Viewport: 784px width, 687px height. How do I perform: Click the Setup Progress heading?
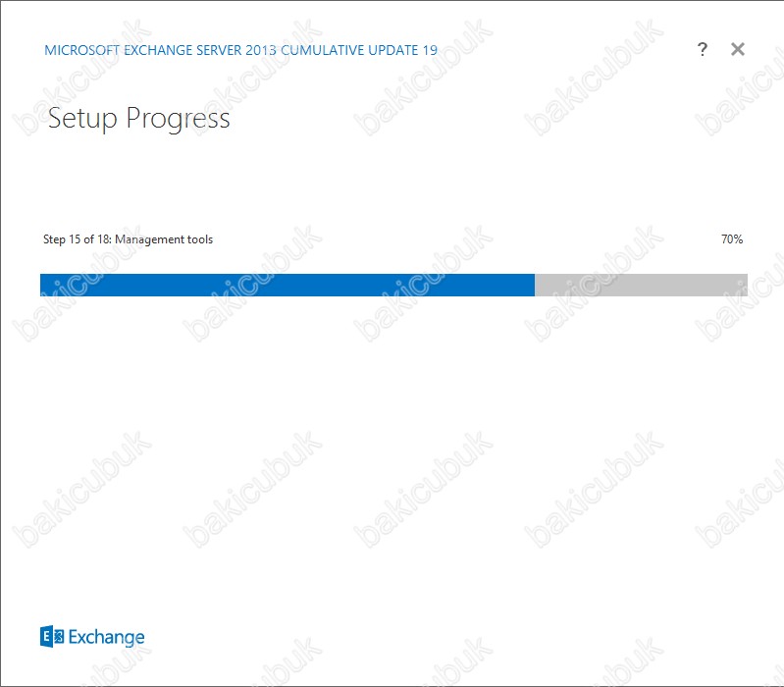point(139,119)
